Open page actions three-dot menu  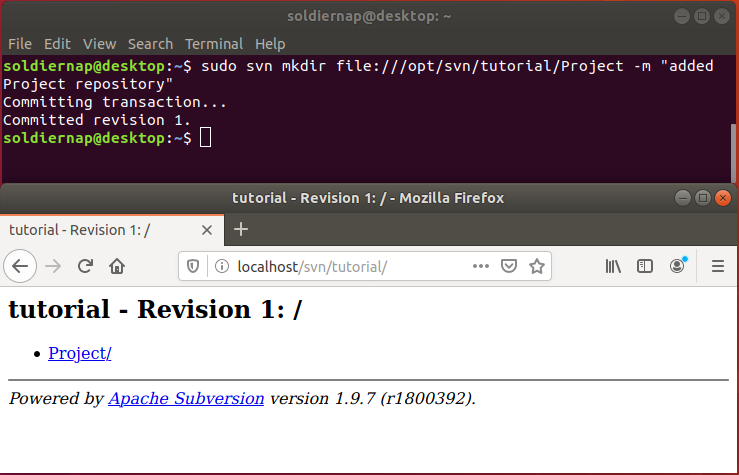(x=480, y=266)
